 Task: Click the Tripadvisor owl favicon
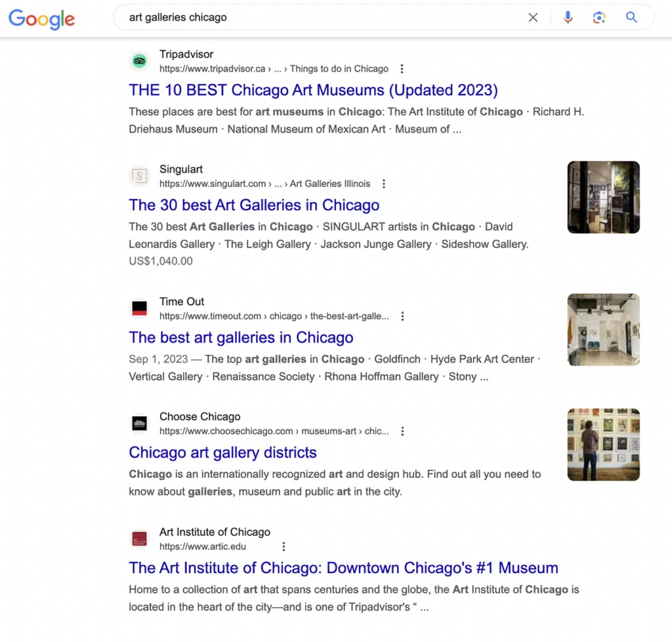139,61
